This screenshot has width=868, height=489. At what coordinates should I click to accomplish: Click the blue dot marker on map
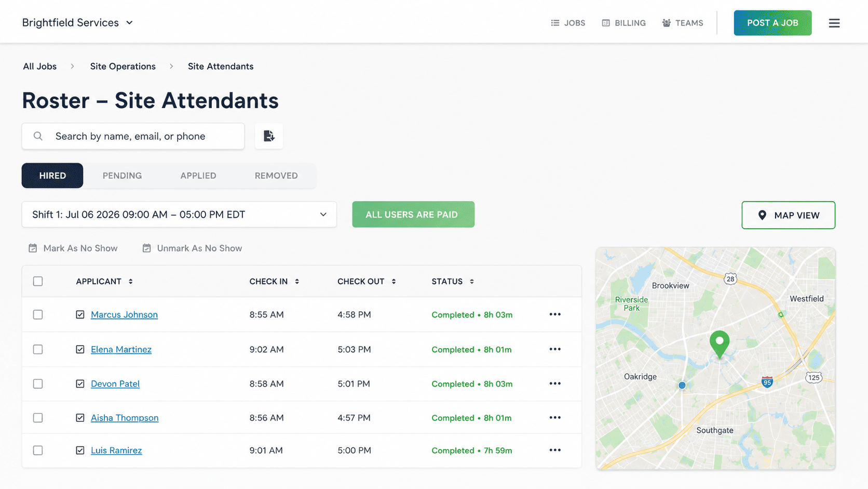(x=682, y=385)
